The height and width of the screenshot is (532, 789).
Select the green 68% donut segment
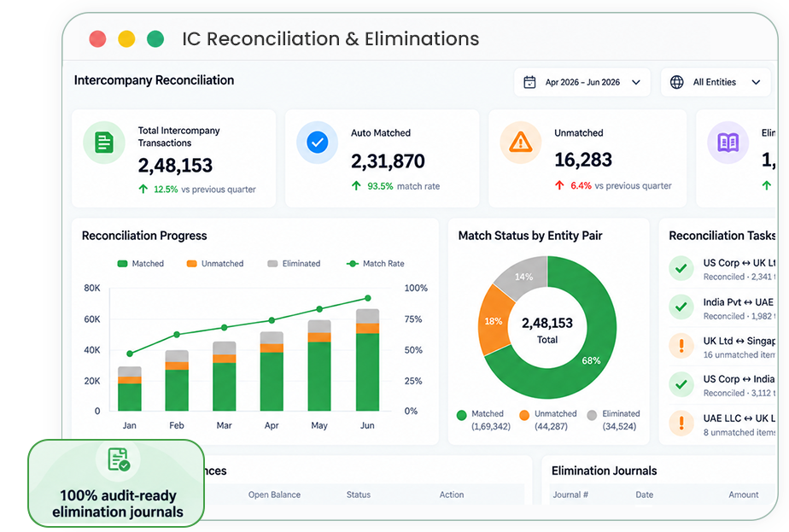591,360
